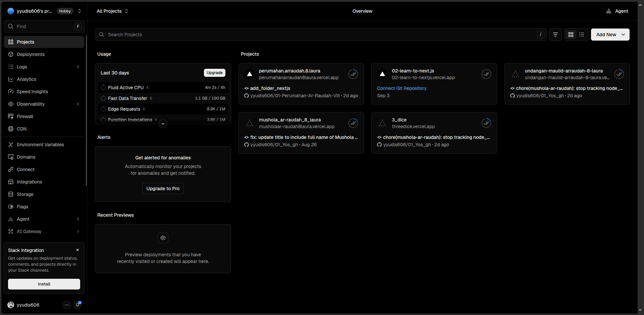Click the Edge Requests progress ring

click(x=103, y=109)
